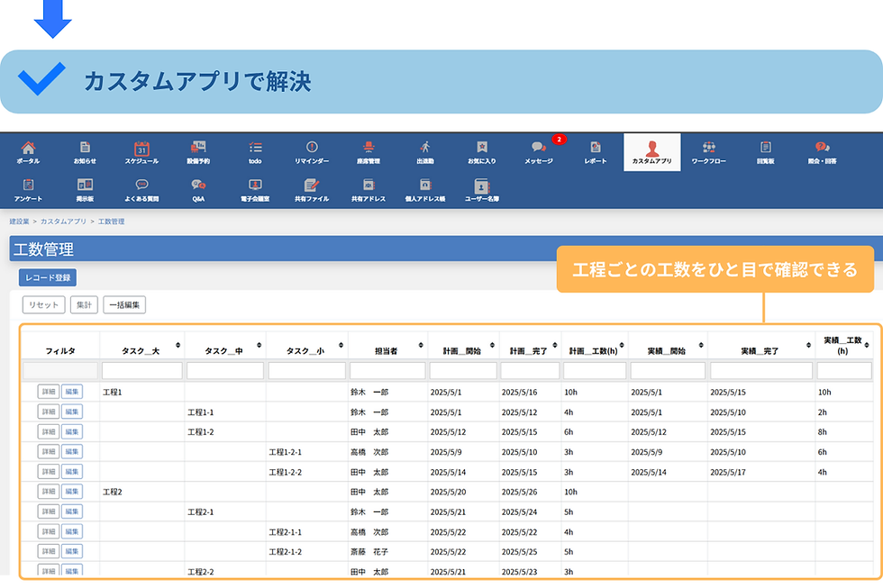This screenshot has width=883, height=588.
Task: Sort by 計画＿開始 column arrows
Action: 492,345
